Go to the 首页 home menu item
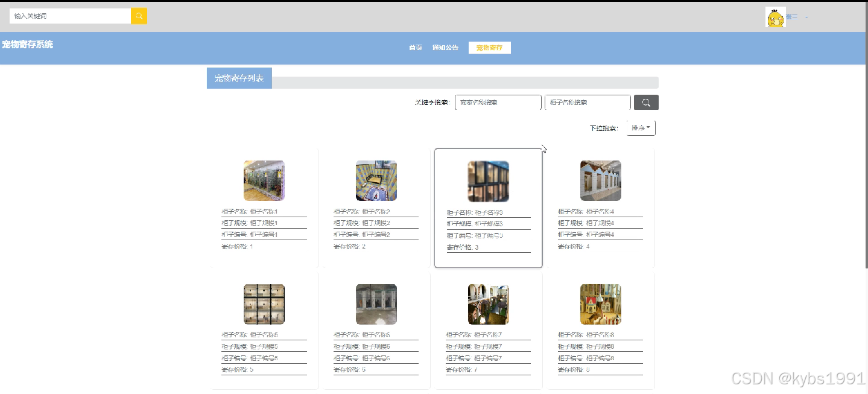The height and width of the screenshot is (394, 868). pyautogui.click(x=416, y=48)
